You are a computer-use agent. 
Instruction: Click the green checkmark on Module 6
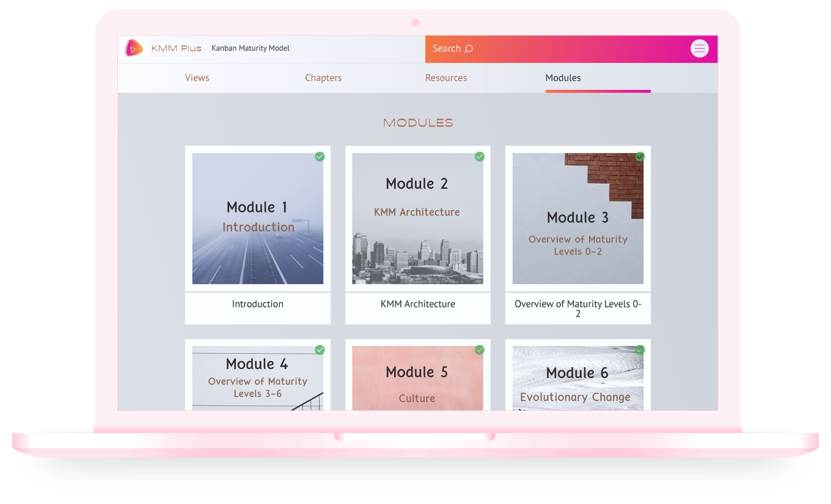click(x=640, y=349)
